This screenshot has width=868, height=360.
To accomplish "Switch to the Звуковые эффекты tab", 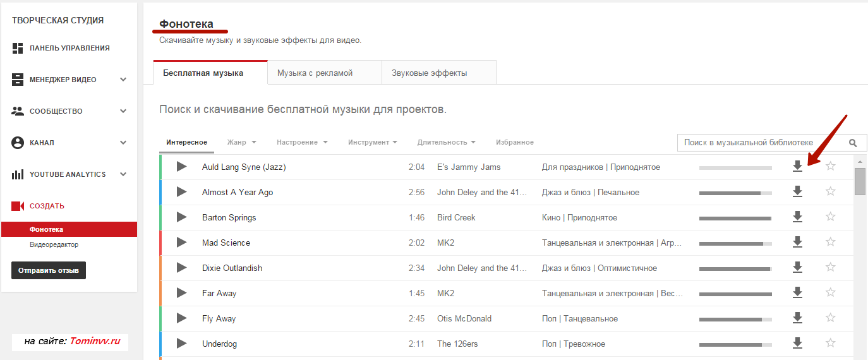I will [x=430, y=73].
